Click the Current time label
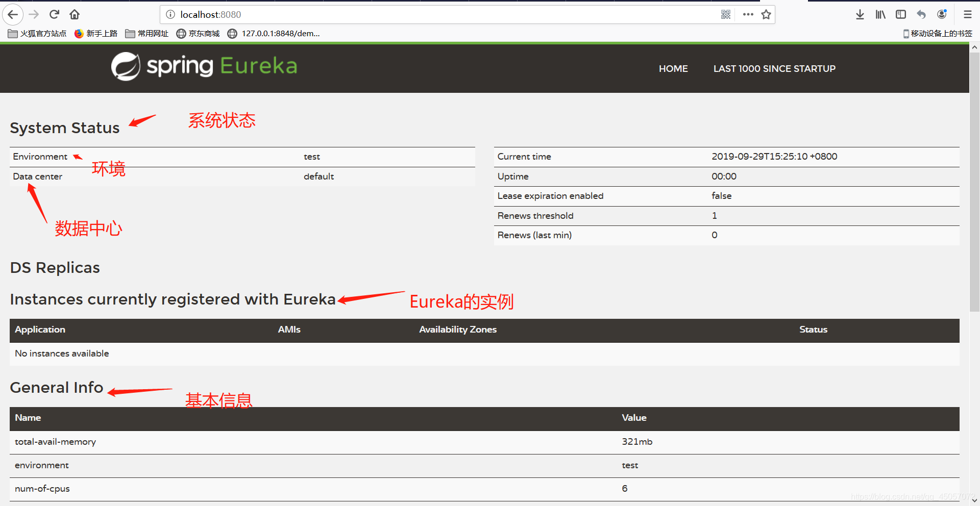980x506 pixels. point(524,157)
